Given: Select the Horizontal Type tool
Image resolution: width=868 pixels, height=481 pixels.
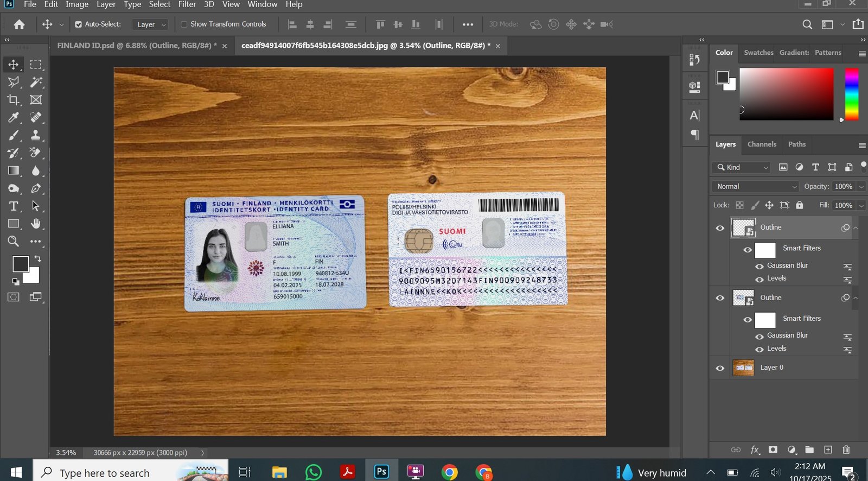Looking at the screenshot, I should pyautogui.click(x=13, y=206).
